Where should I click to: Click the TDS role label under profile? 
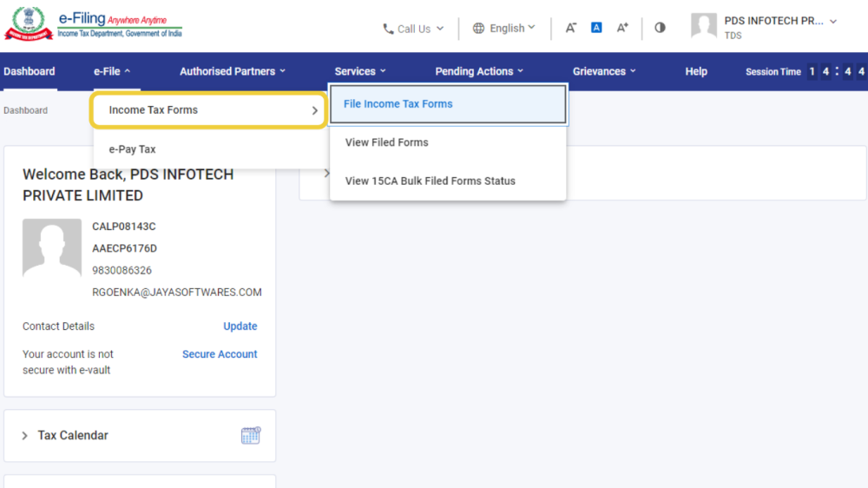[x=733, y=36]
